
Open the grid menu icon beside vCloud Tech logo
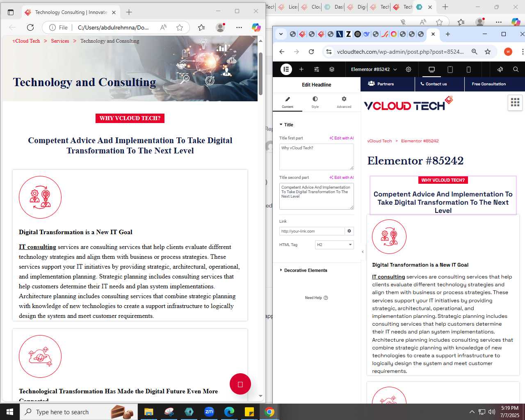point(515,103)
